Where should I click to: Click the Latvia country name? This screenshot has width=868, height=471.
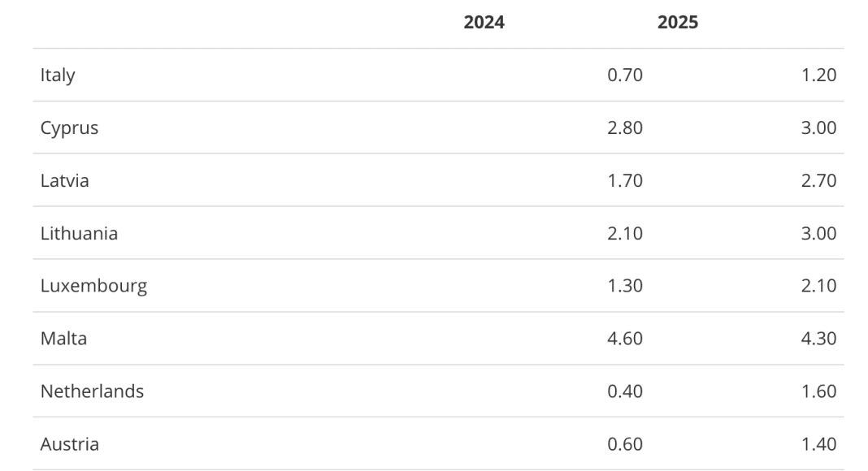(65, 180)
